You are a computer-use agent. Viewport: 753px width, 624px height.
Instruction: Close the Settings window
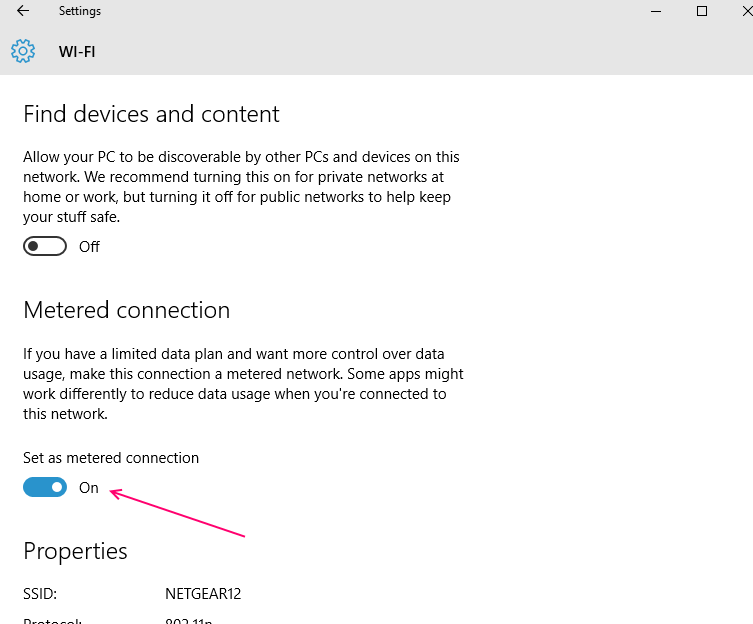click(x=747, y=11)
